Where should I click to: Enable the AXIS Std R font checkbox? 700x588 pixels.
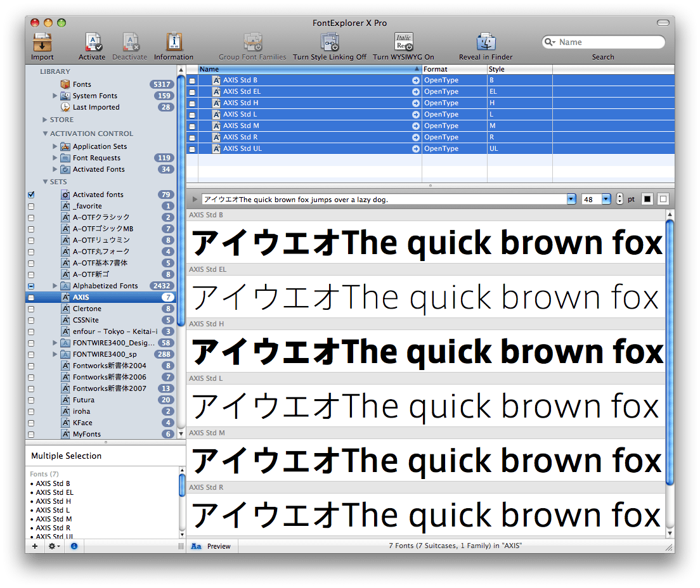pyautogui.click(x=192, y=138)
